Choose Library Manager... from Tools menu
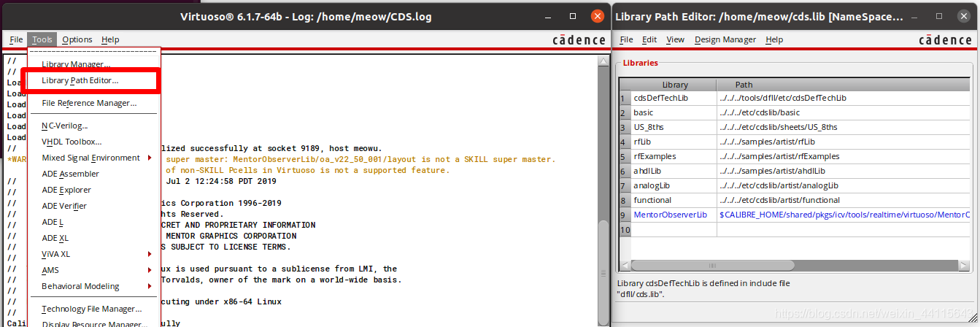Screen dimensions: 980x327 click(76, 65)
